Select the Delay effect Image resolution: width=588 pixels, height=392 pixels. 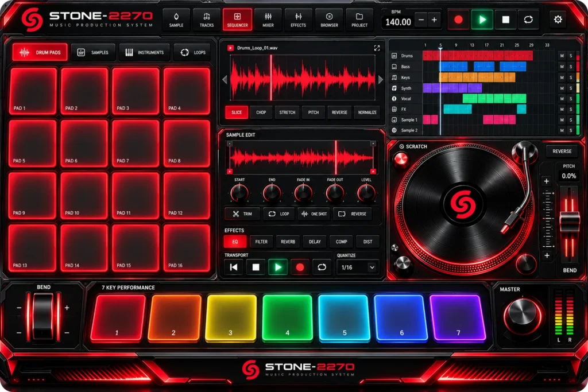click(315, 242)
